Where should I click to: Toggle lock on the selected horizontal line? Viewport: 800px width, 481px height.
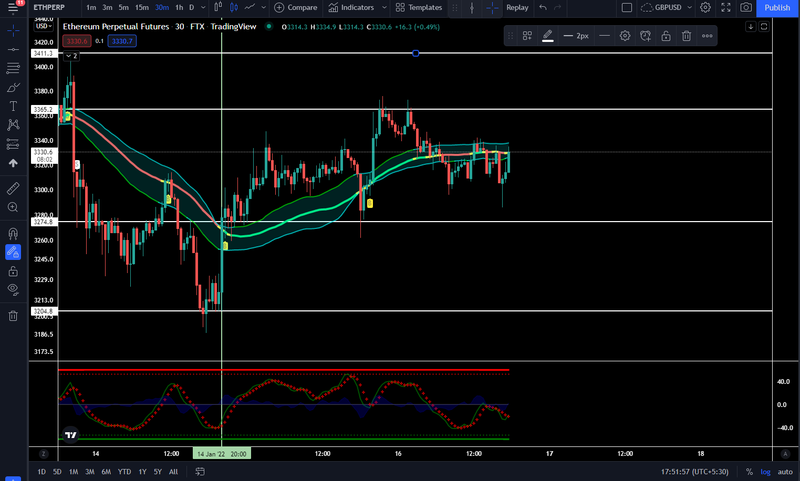(666, 36)
